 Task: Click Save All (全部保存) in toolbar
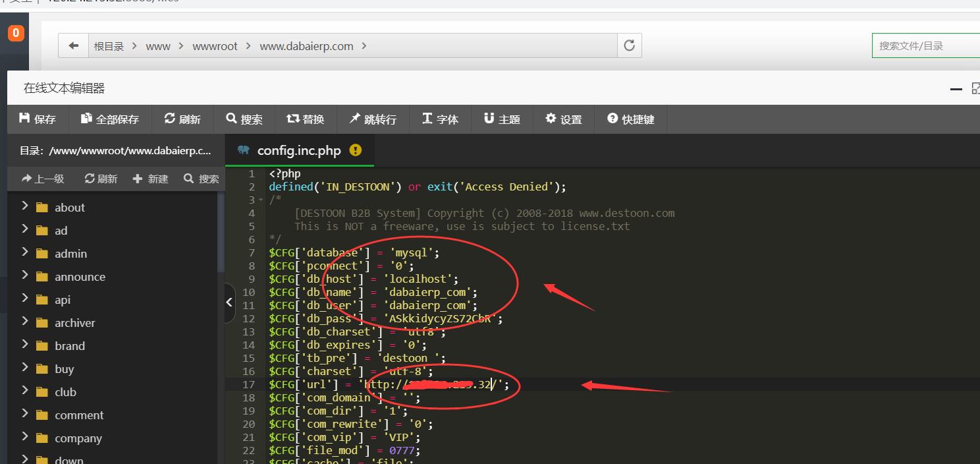pos(110,119)
